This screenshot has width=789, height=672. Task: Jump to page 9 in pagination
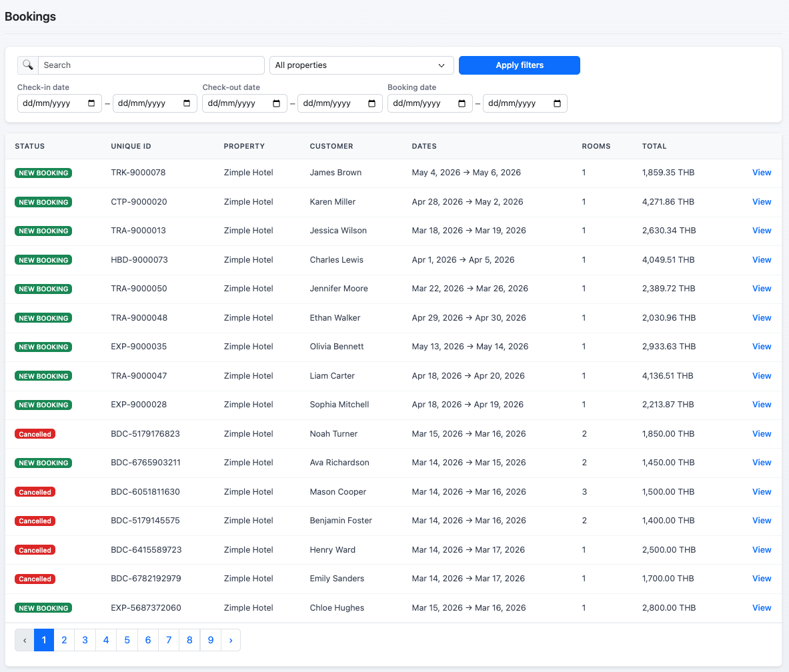click(x=211, y=640)
